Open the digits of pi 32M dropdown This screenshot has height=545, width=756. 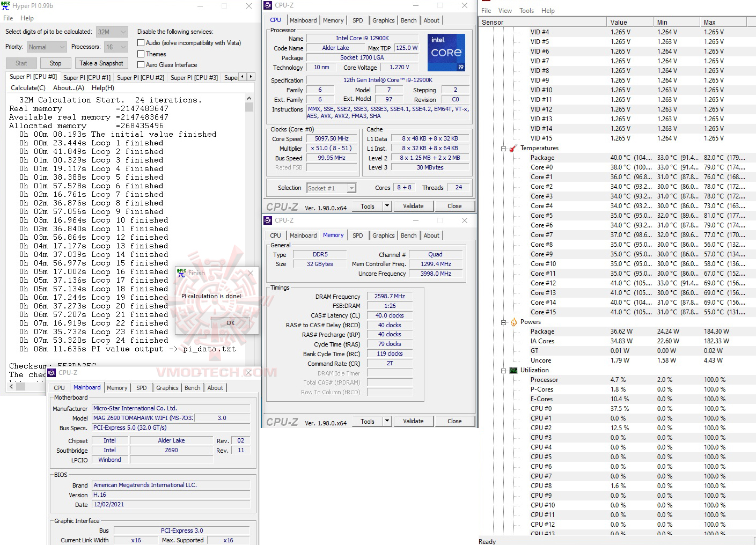tap(112, 32)
